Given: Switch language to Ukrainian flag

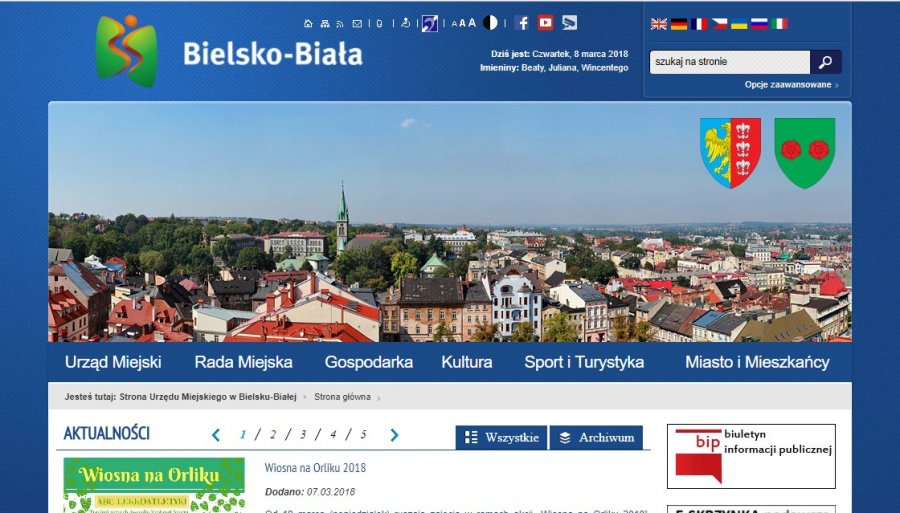Looking at the screenshot, I should pyautogui.click(x=739, y=24).
